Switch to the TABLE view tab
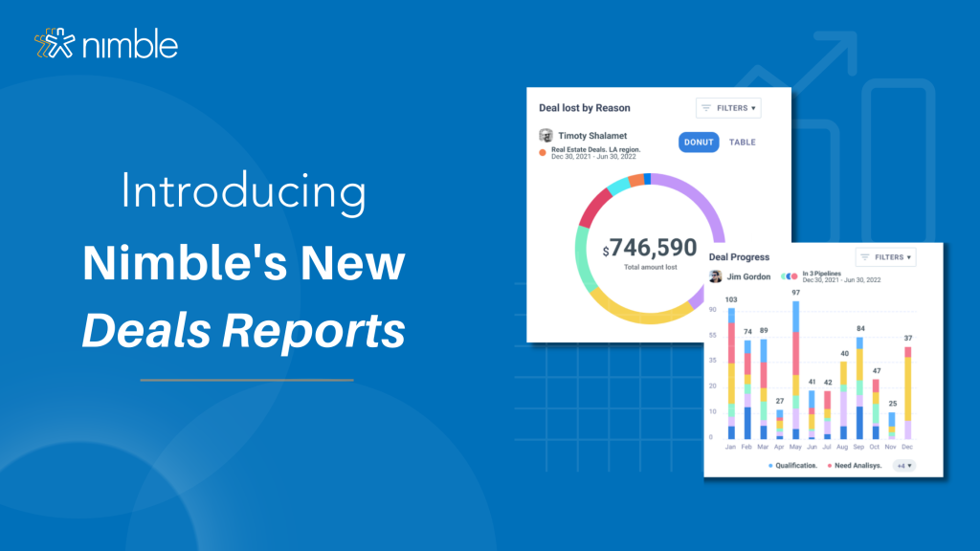Image resolution: width=980 pixels, height=551 pixels. (742, 143)
